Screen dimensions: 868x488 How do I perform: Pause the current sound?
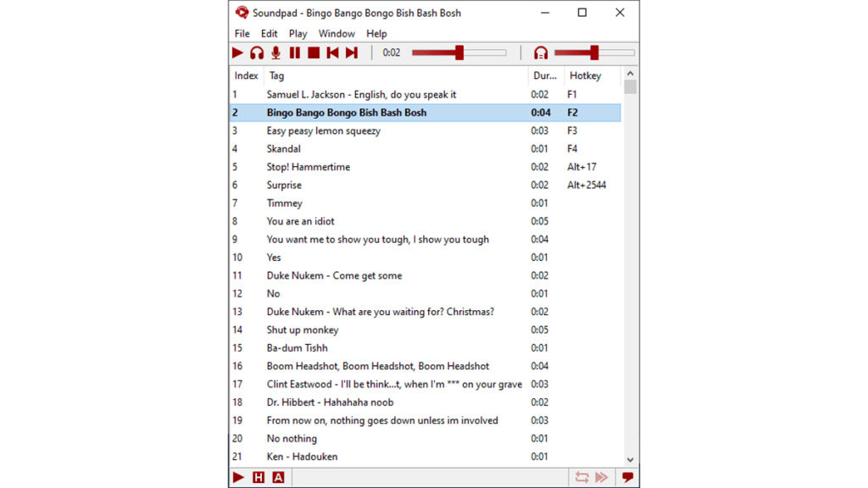(294, 53)
